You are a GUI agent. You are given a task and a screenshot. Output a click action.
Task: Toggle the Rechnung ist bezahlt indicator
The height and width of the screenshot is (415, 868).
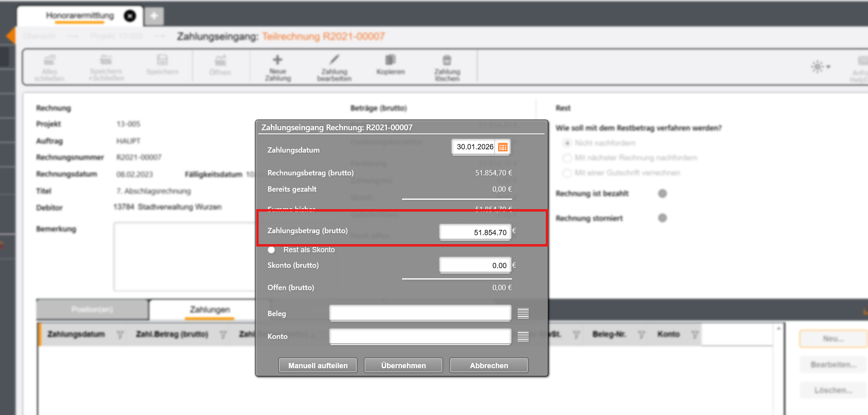pos(662,194)
